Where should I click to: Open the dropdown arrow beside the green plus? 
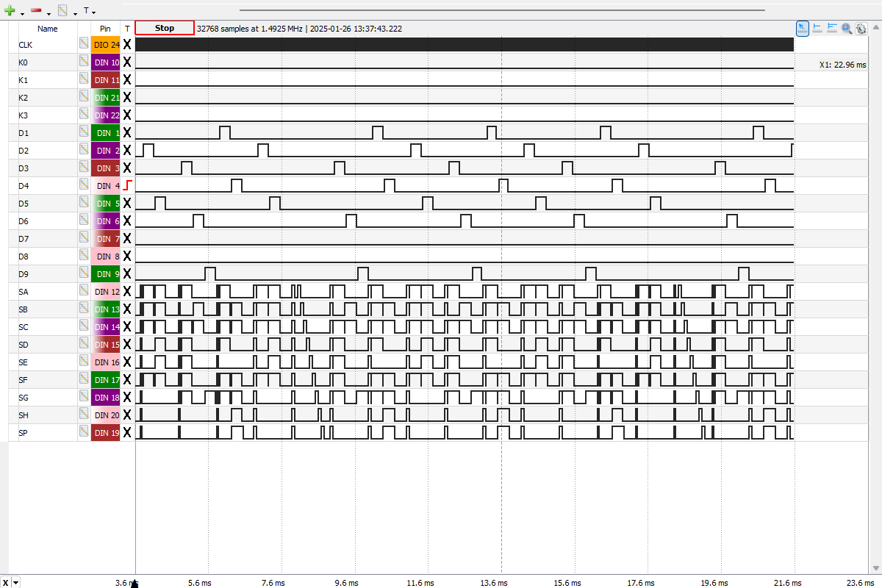(x=22, y=13)
